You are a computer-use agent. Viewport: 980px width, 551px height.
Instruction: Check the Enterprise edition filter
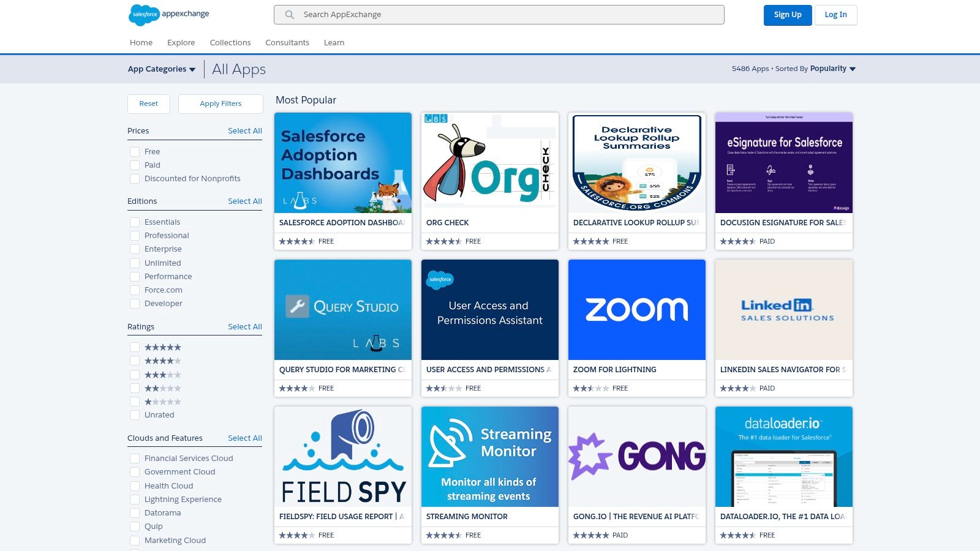135,249
